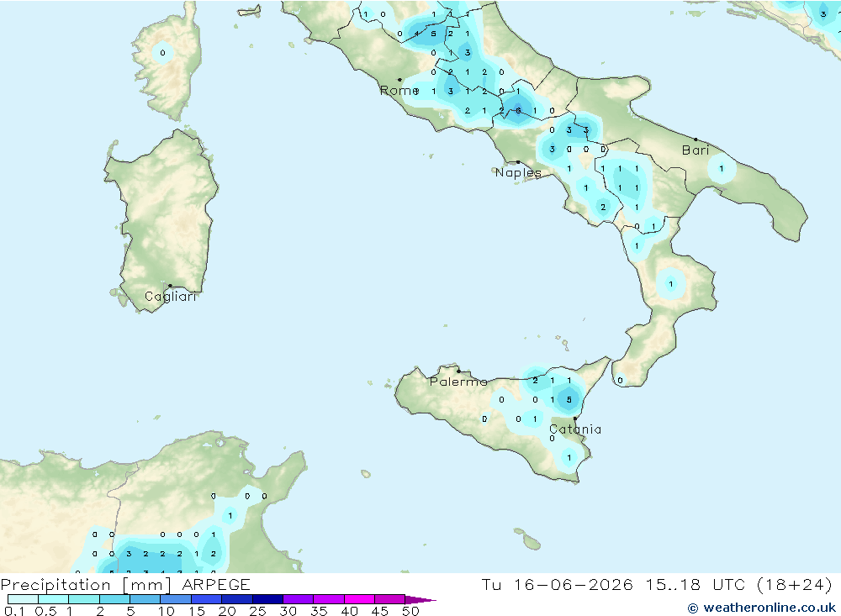
Task: Click the '5' precipitation value above Catania
Action: click(x=569, y=399)
